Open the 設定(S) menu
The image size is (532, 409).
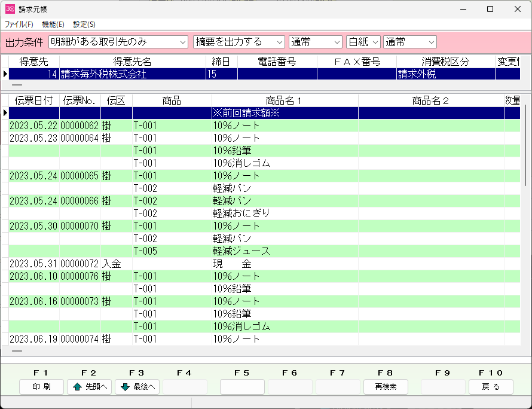coord(84,25)
